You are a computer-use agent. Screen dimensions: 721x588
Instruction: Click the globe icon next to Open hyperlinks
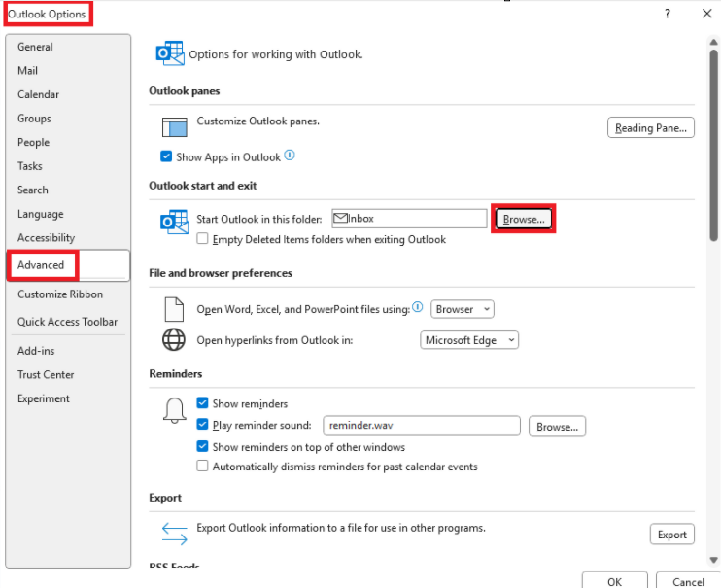174,339
